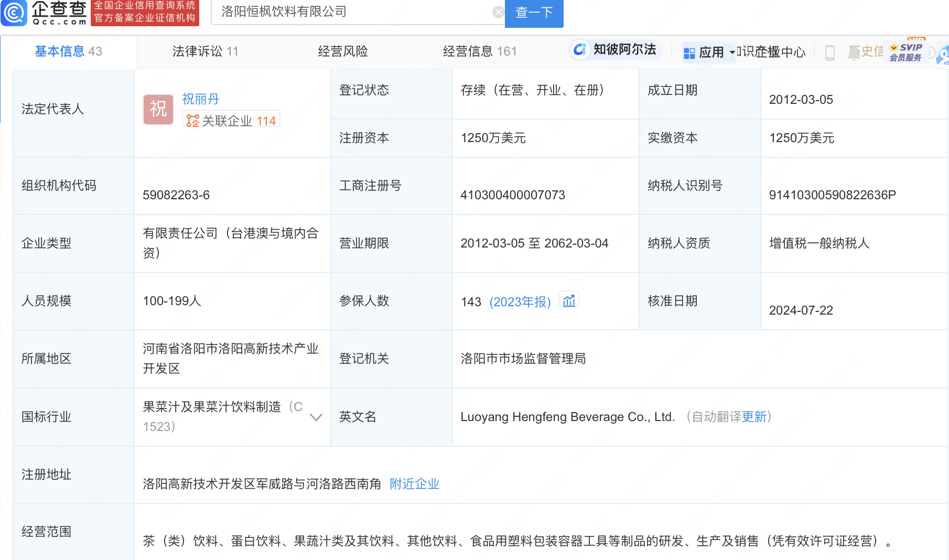Viewport: 949px width, 560px height.
Task: Select the registration status 存续（在营、开业、在册）
Action: point(535,90)
